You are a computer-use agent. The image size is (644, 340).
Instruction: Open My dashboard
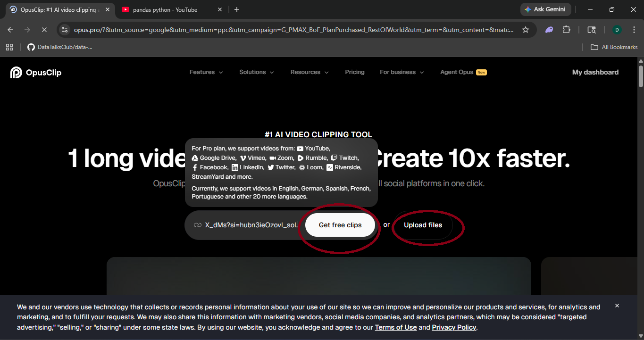tap(595, 72)
